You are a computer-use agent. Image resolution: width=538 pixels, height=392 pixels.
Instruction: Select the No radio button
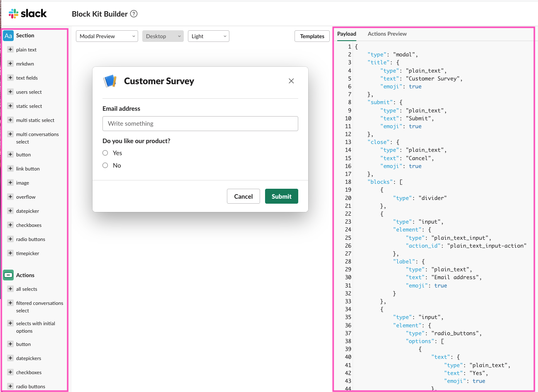(105, 165)
